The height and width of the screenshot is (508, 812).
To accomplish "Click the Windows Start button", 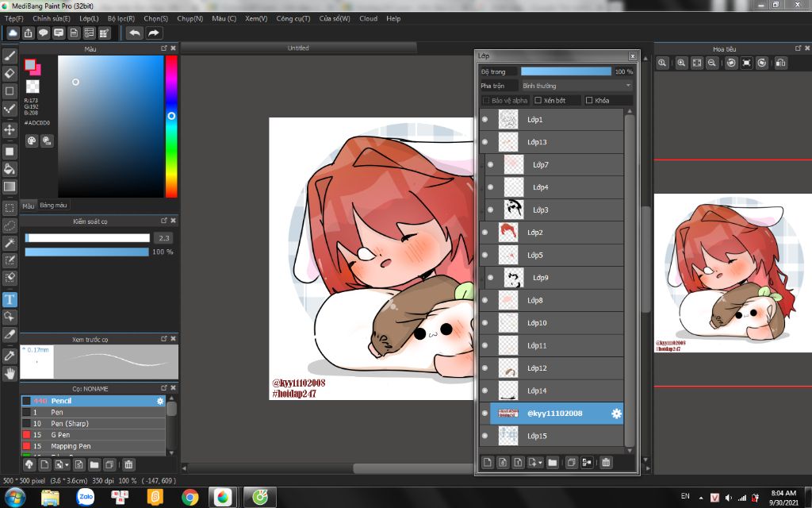I will 14,497.
